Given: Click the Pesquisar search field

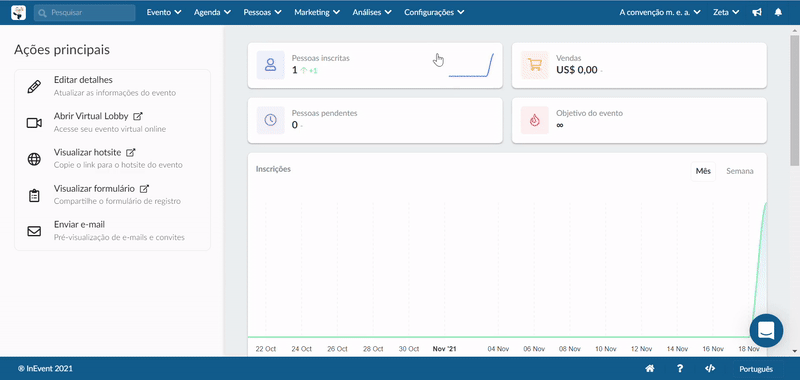Looking at the screenshot, I should [85, 12].
